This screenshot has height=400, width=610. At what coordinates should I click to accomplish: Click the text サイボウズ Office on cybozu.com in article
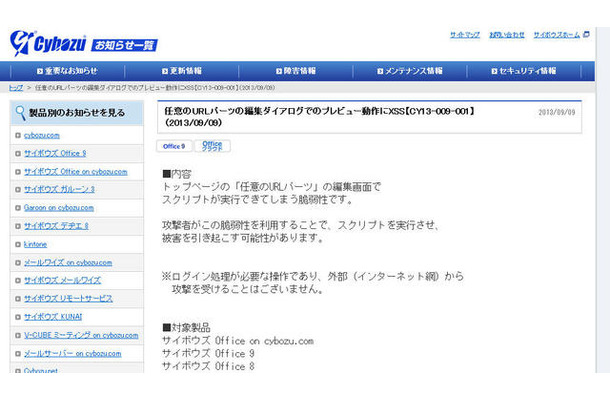click(x=238, y=341)
